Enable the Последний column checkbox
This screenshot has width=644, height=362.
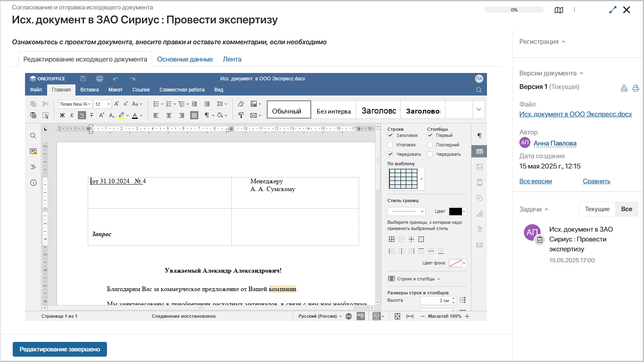430,145
